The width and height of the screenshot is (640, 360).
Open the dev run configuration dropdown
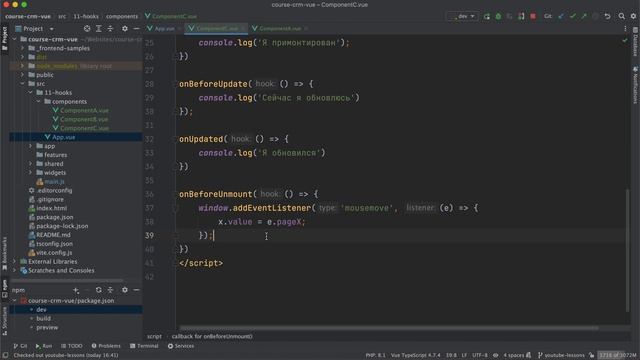463,16
